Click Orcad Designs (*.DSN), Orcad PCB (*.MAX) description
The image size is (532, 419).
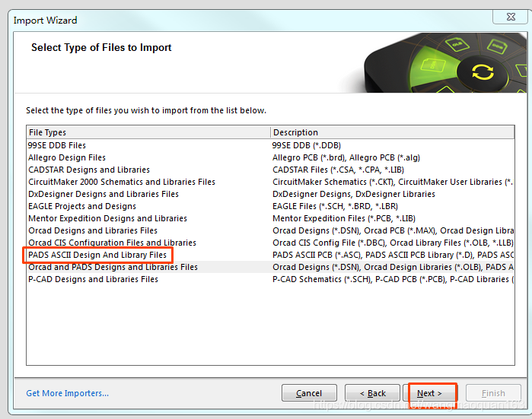coord(393,231)
